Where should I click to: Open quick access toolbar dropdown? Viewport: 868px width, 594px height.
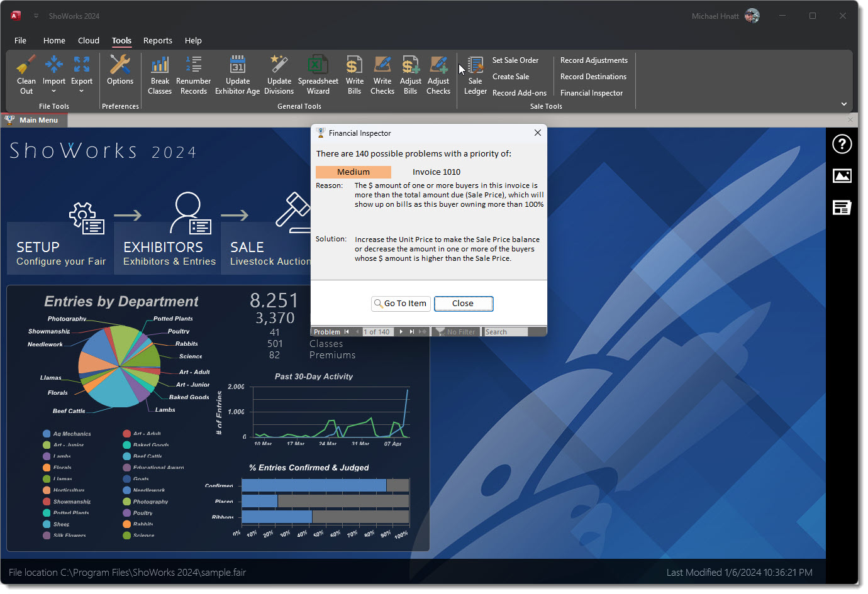pos(36,16)
